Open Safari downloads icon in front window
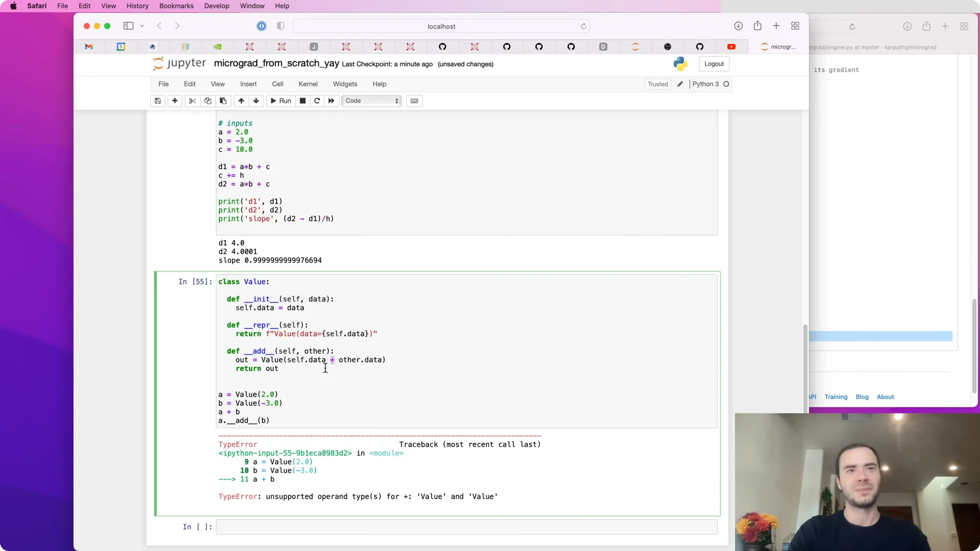This screenshot has height=551, width=980. [x=738, y=26]
